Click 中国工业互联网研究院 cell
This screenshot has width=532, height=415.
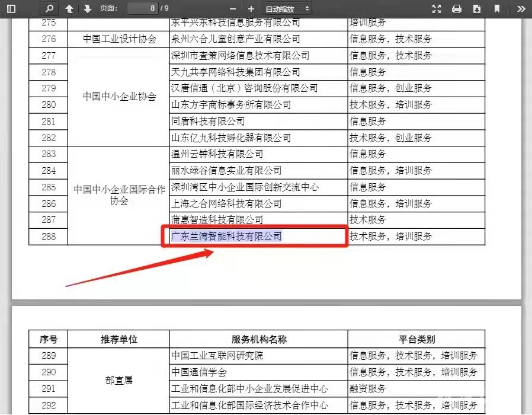(x=258, y=356)
